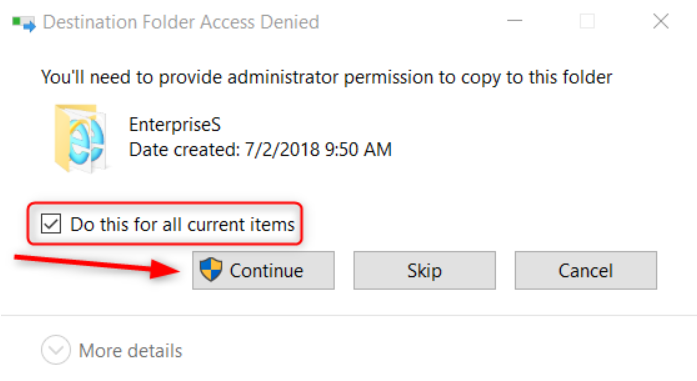
Task: Close the Access Denied dialog window
Action: pos(661,21)
